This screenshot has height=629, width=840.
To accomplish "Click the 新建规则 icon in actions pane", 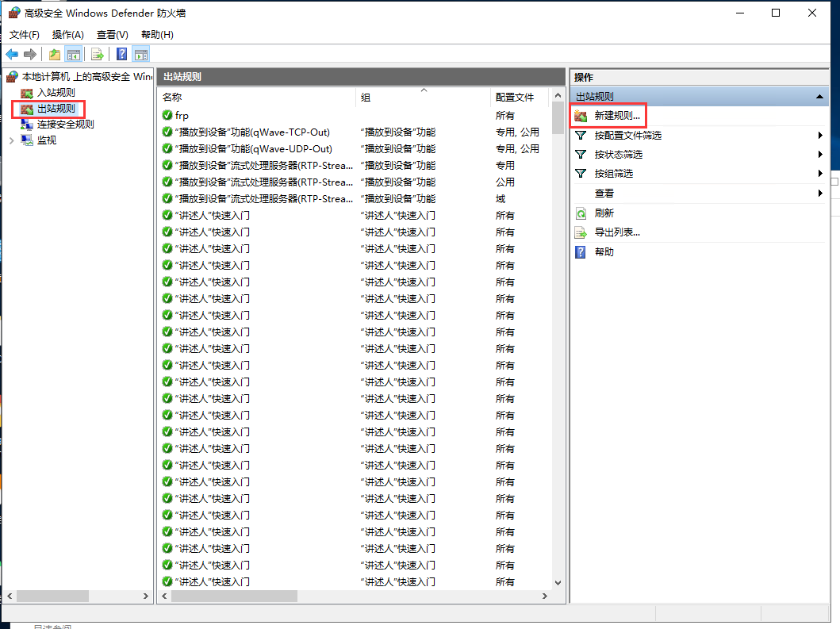I will tap(581, 116).
